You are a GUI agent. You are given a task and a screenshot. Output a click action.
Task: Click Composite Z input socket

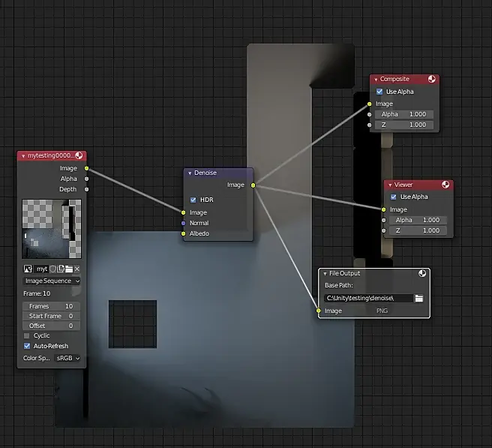click(x=370, y=125)
